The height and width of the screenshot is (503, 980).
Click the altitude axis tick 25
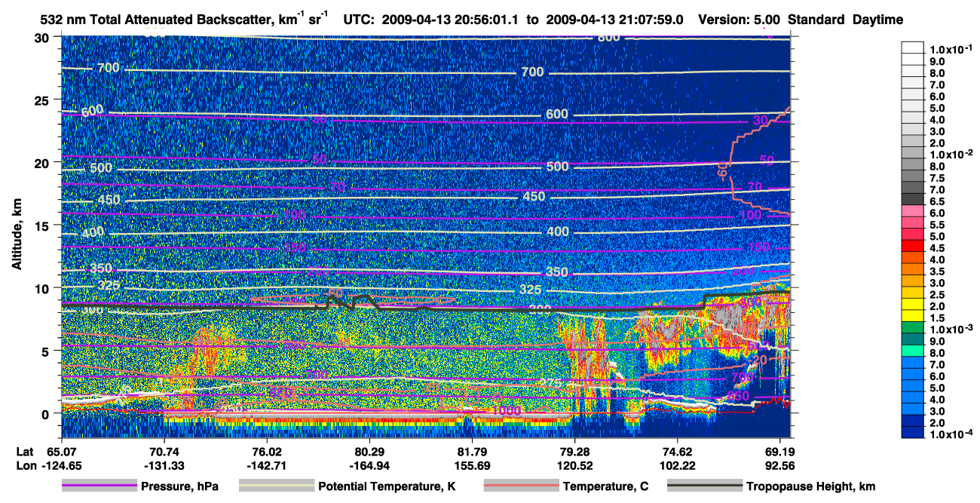[44, 100]
